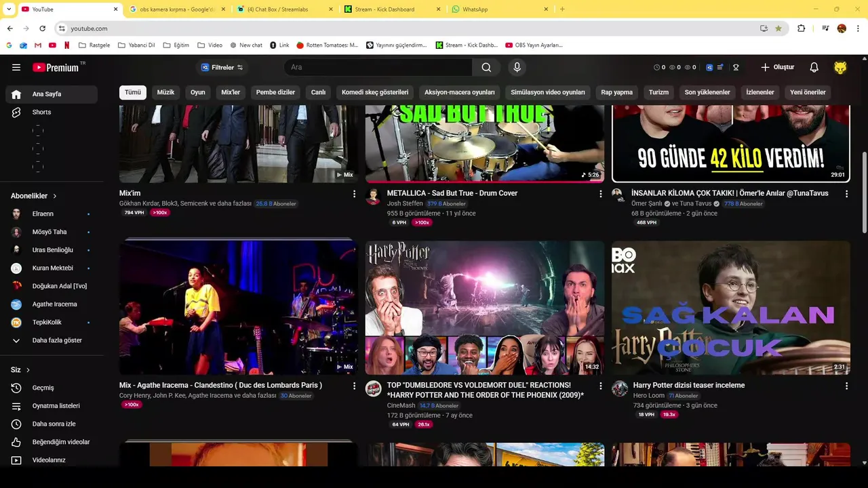The height and width of the screenshot is (488, 868).
Task: Select the Oyun filter chip
Action: coord(197,92)
